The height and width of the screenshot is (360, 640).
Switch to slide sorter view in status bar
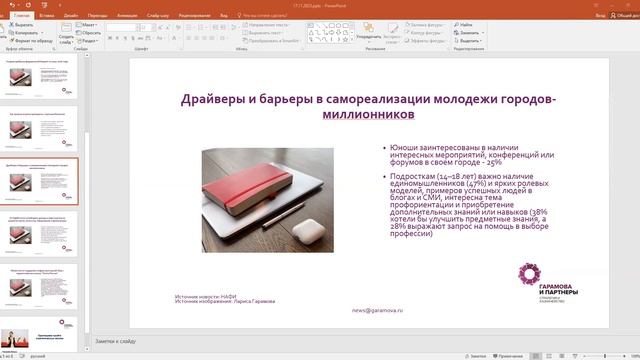[x=549, y=356]
